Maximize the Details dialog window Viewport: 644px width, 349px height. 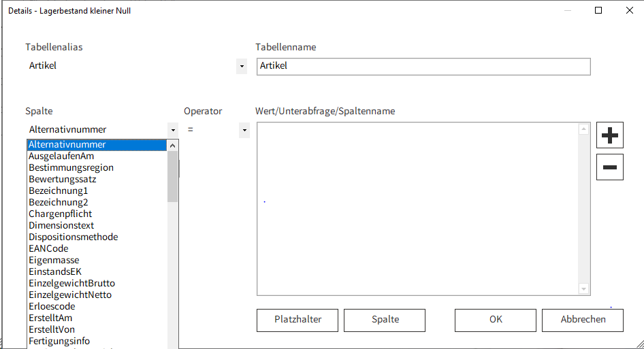[598, 10]
